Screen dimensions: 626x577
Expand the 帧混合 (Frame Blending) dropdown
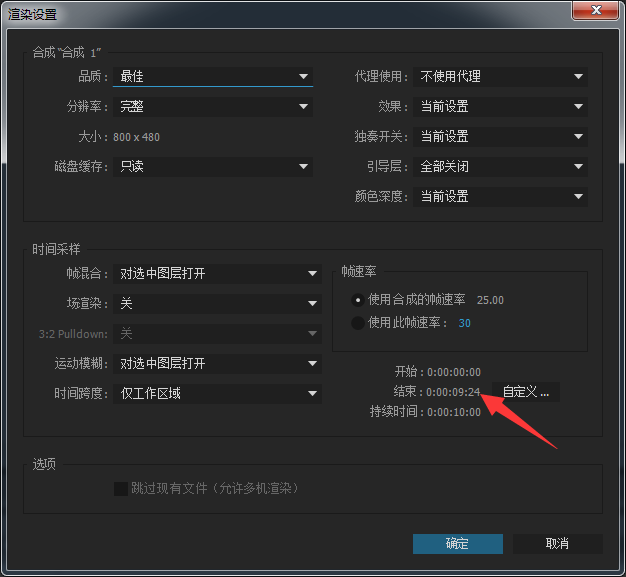(217, 273)
